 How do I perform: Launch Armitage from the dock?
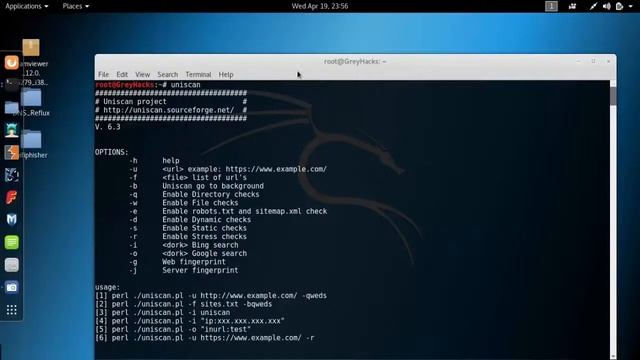point(11,130)
